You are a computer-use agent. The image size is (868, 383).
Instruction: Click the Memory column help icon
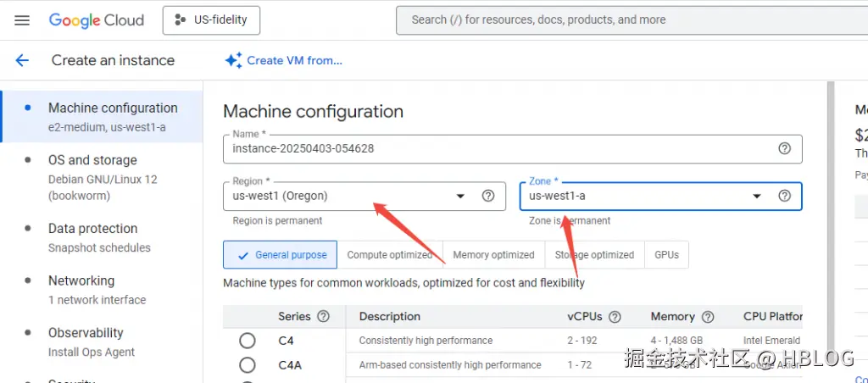[x=709, y=317]
